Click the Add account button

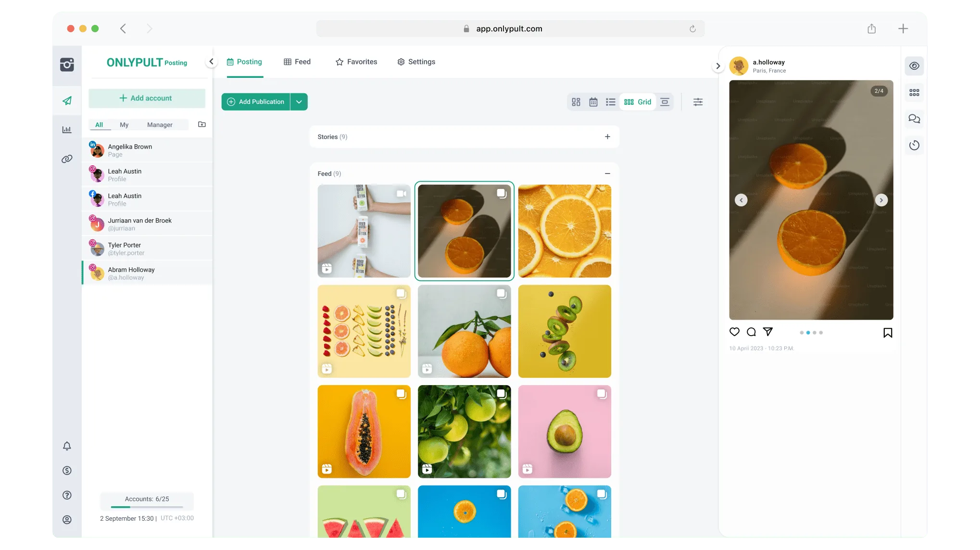[x=147, y=98]
